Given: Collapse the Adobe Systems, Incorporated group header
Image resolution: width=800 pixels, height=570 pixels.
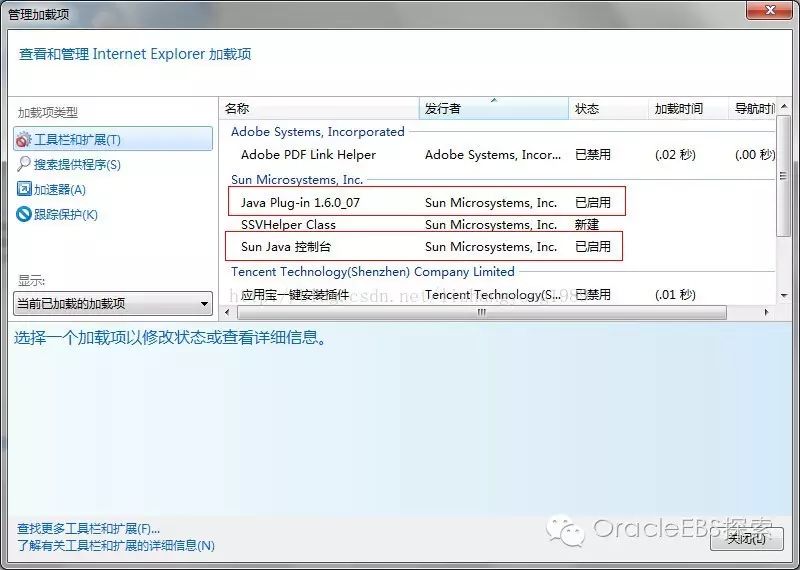Looking at the screenshot, I should 317,132.
